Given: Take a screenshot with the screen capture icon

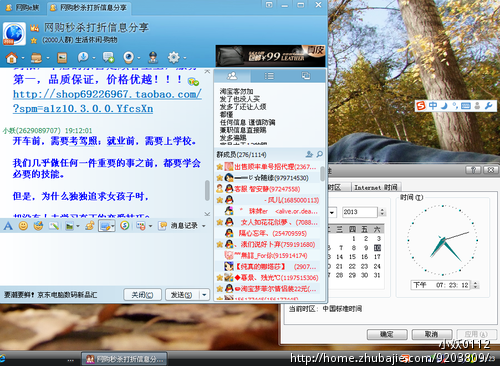Looking at the screenshot, I should click(x=105, y=226).
